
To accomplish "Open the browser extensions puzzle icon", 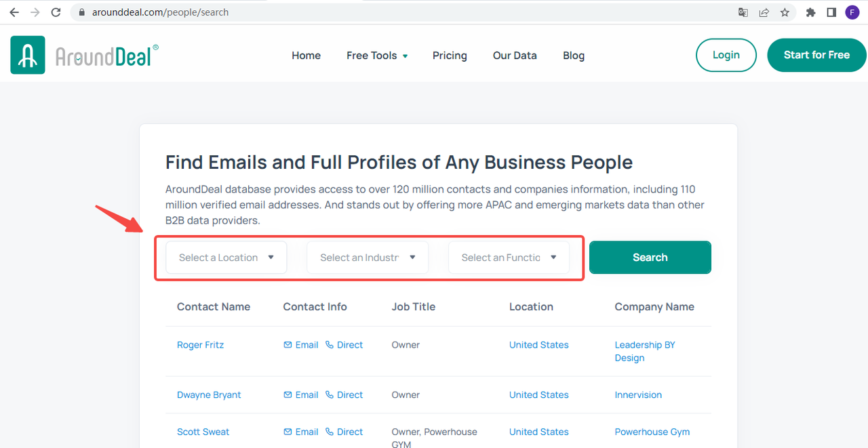I will click(810, 12).
